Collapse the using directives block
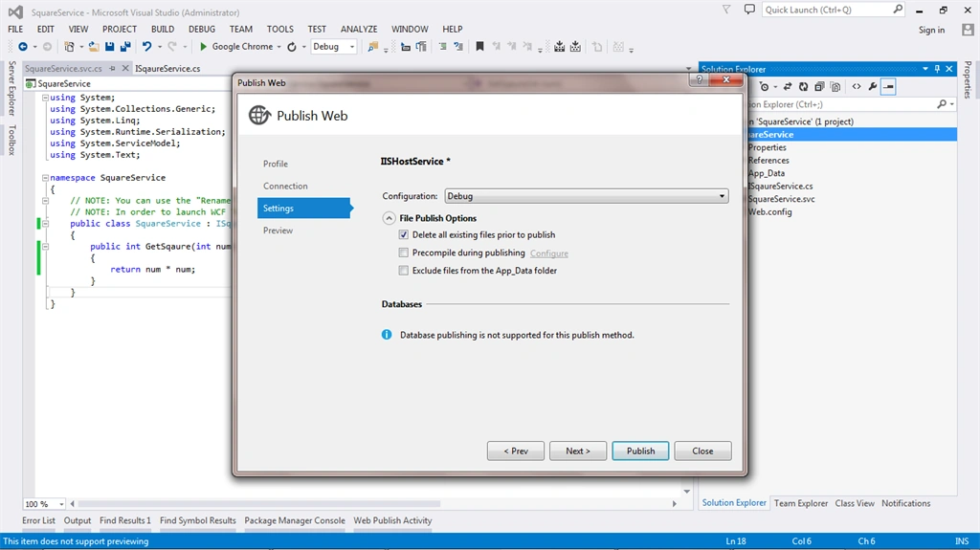Image resolution: width=980 pixels, height=550 pixels. point(45,98)
